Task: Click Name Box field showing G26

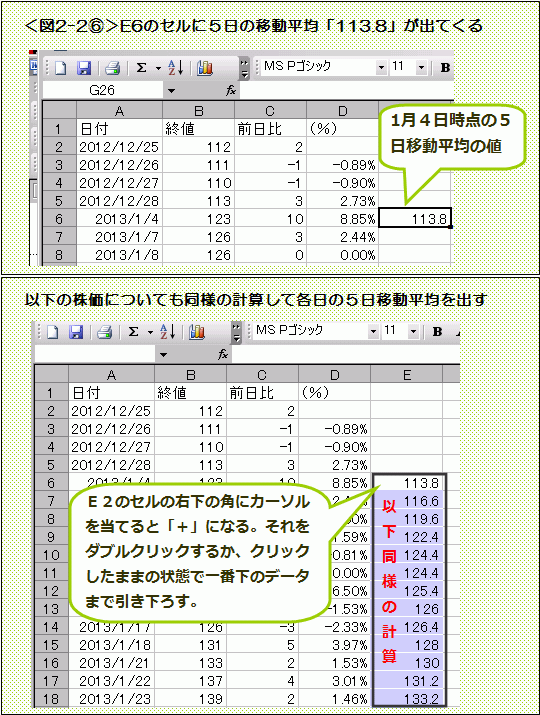Action: (102, 91)
